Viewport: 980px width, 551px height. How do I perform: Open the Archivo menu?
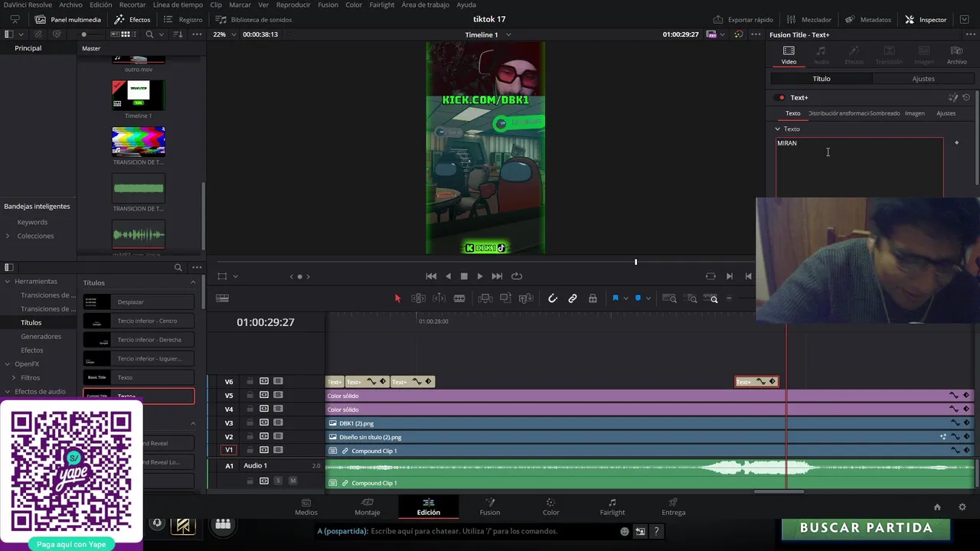70,5
